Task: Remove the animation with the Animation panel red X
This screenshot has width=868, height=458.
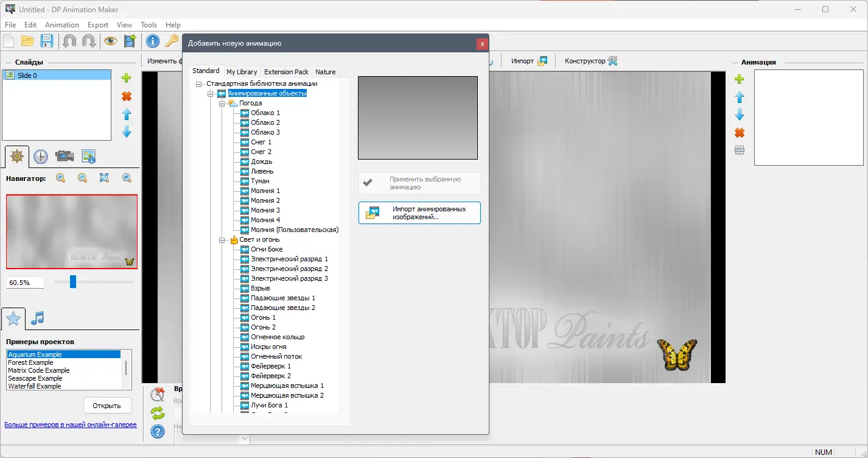Action: (740, 133)
